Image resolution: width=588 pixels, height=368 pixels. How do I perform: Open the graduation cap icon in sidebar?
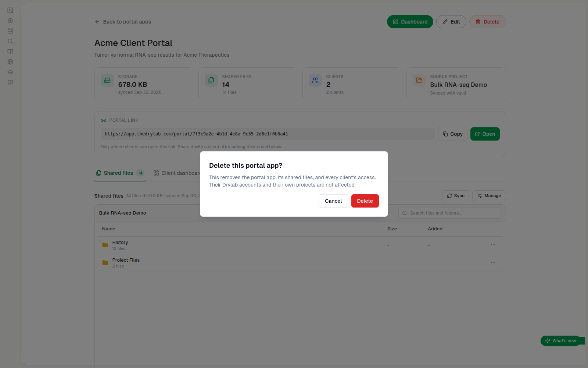tap(10, 72)
